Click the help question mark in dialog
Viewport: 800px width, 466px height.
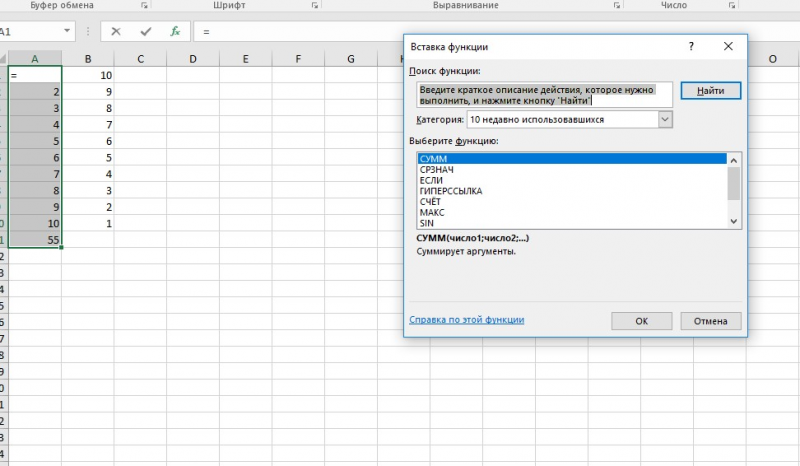coord(691,46)
